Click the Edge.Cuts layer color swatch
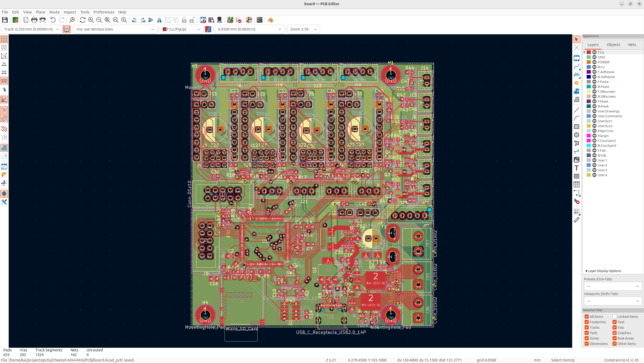 pos(589,131)
